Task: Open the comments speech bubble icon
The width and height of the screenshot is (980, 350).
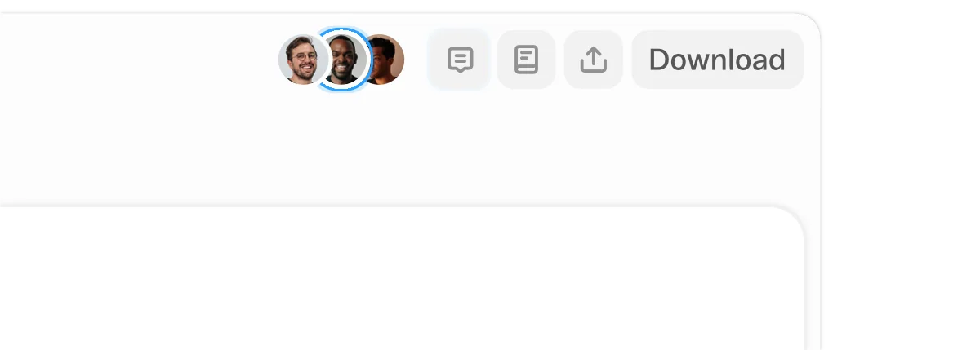Action: click(x=461, y=60)
